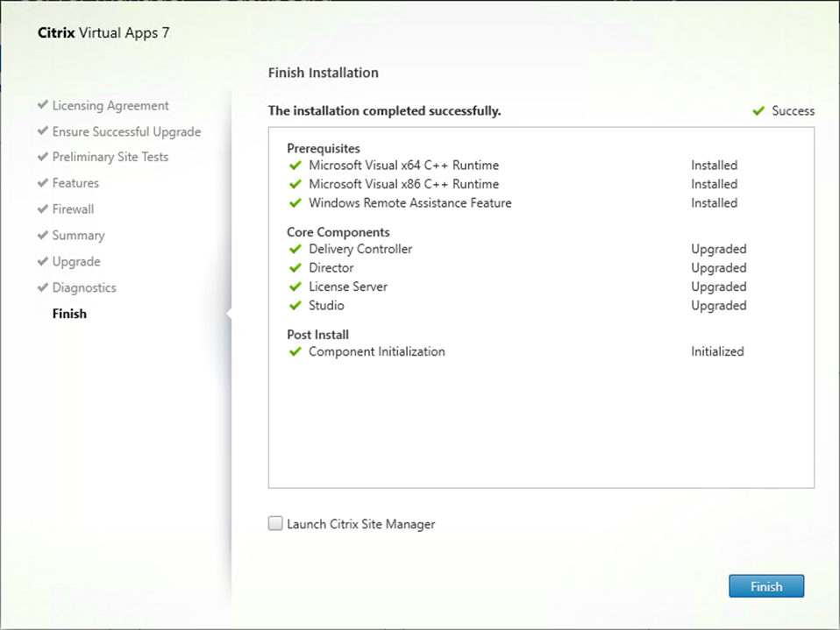The height and width of the screenshot is (630, 840).
Task: Click 'Installed' status for x86 C++ Runtime
Action: [714, 184]
